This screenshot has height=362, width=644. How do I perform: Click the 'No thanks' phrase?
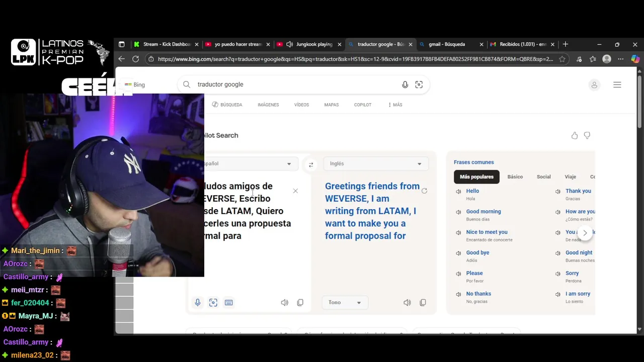[x=478, y=294]
